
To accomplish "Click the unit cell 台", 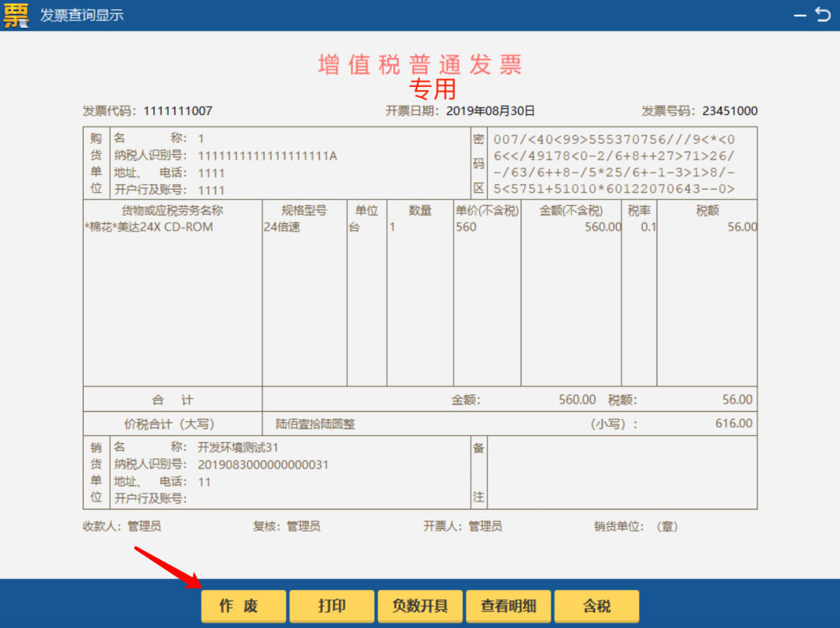I will click(x=354, y=227).
